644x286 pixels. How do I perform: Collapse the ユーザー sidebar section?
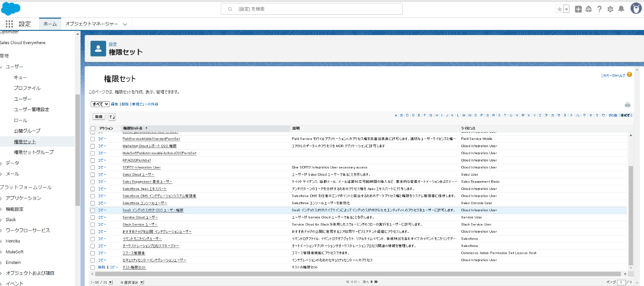pos(1,67)
